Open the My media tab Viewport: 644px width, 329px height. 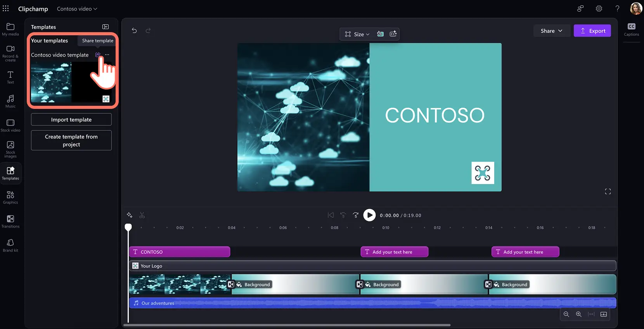[10, 29]
